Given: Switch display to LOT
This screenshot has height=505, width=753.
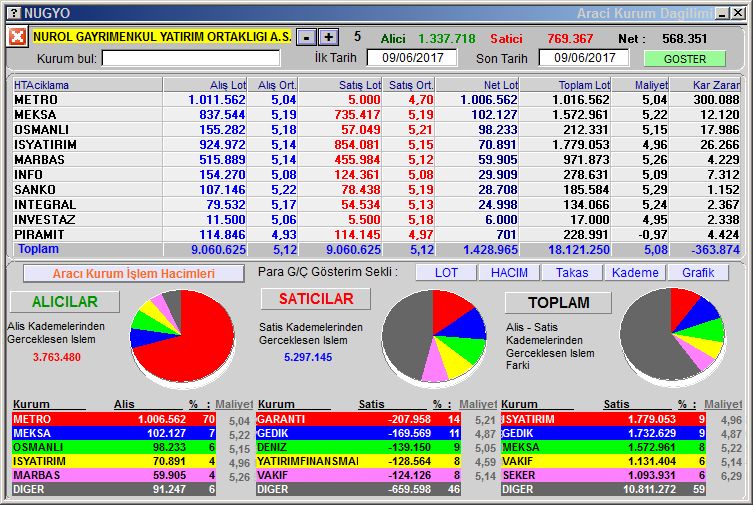Looking at the screenshot, I should click(x=446, y=273).
